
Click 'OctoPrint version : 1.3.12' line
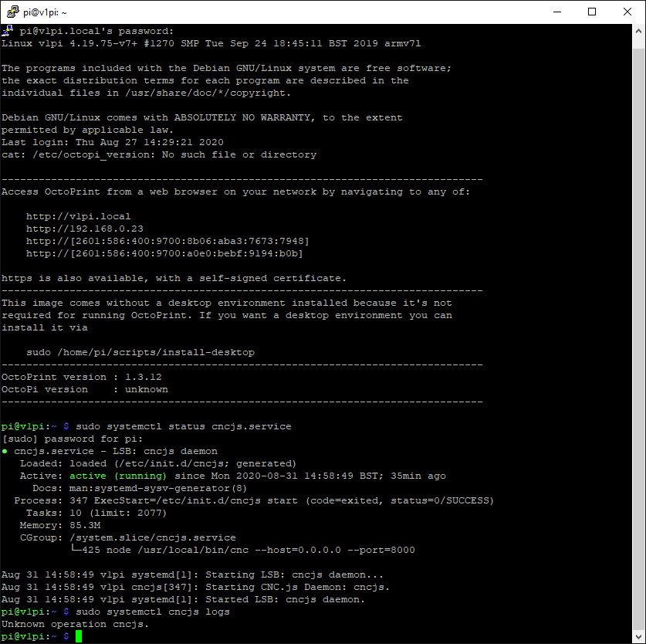(x=82, y=378)
